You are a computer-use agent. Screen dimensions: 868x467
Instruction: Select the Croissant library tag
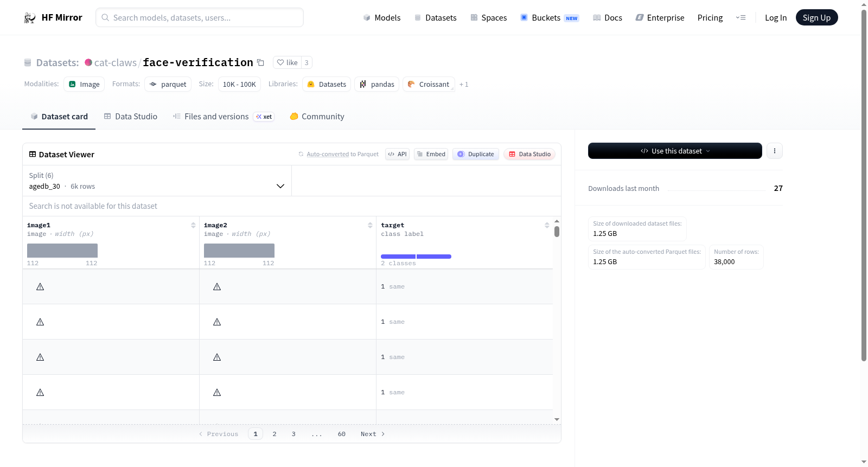click(x=429, y=84)
